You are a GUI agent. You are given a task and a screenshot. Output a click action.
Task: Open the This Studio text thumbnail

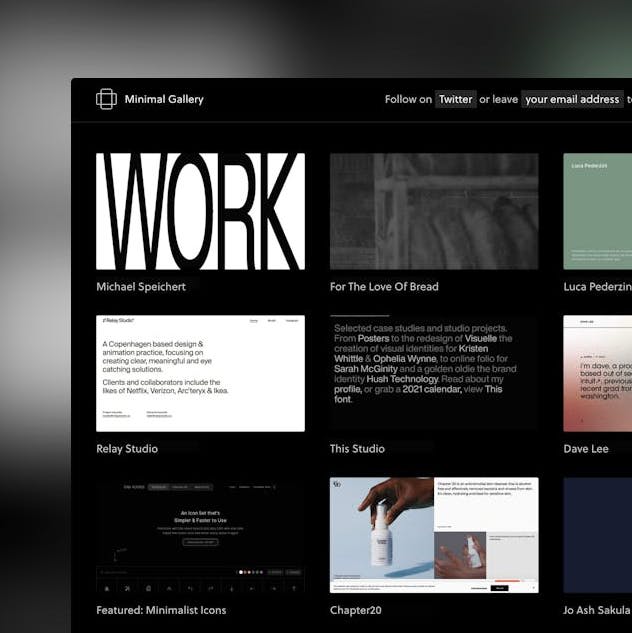434,373
